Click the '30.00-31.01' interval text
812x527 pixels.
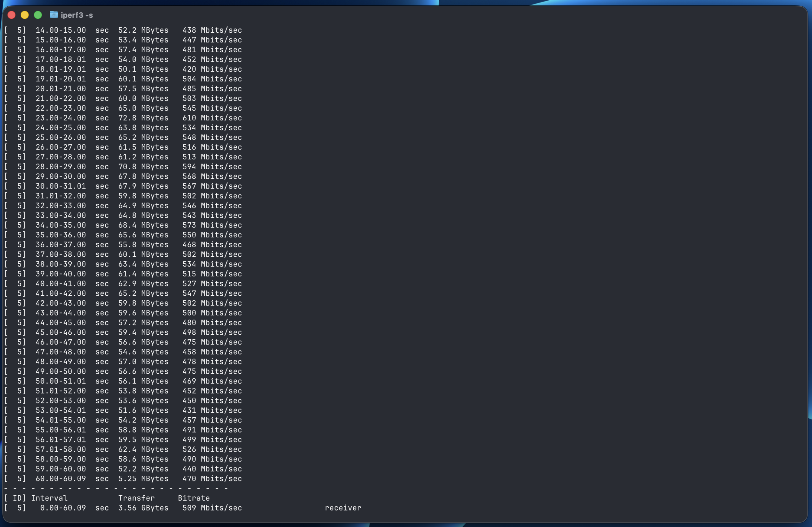click(x=61, y=186)
